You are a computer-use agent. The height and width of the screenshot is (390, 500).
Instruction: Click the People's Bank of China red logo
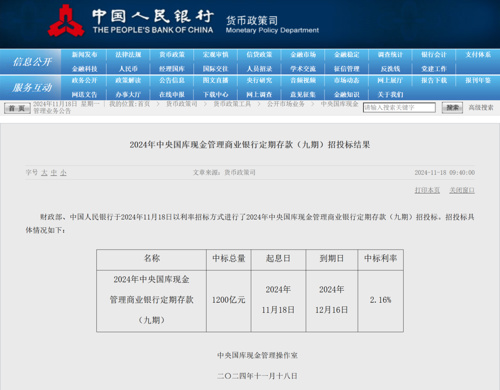66,21
